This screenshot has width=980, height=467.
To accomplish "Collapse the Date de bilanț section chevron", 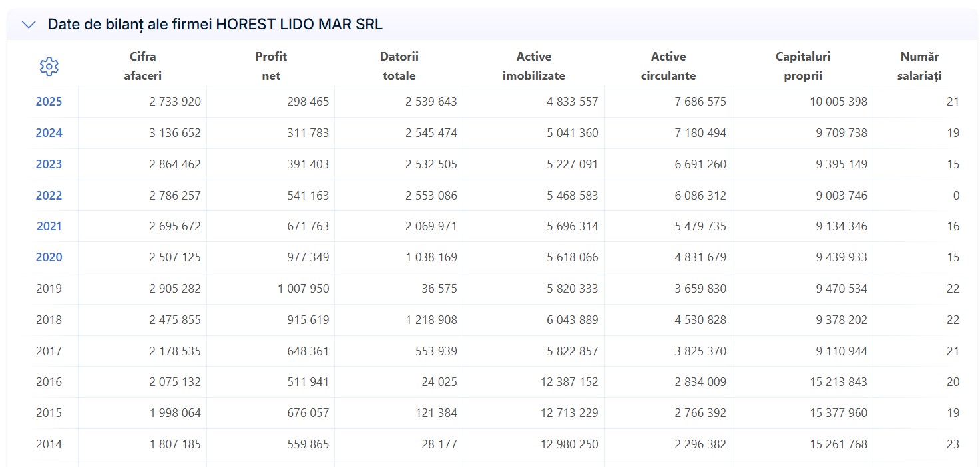I will (x=29, y=25).
